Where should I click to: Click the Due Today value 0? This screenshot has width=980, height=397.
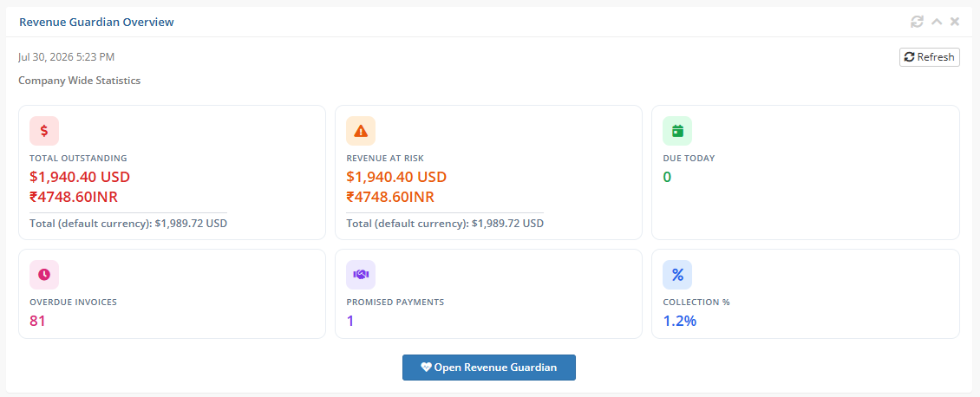coord(667,178)
